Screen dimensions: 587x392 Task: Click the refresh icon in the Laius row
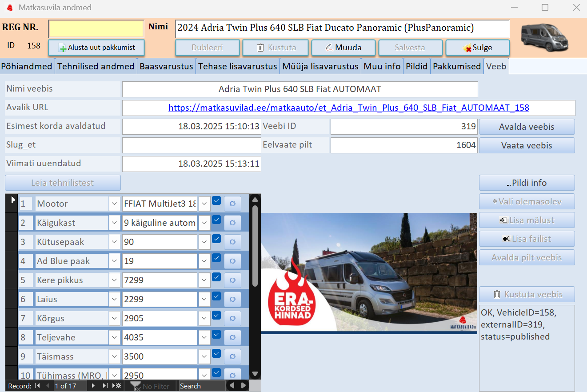click(x=232, y=299)
